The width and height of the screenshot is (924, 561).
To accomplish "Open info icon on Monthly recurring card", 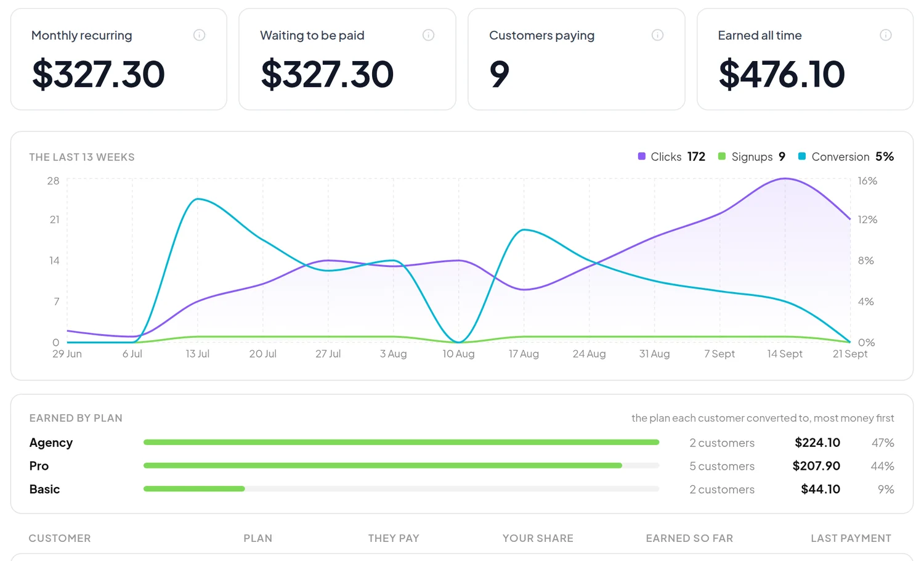I will [x=199, y=35].
